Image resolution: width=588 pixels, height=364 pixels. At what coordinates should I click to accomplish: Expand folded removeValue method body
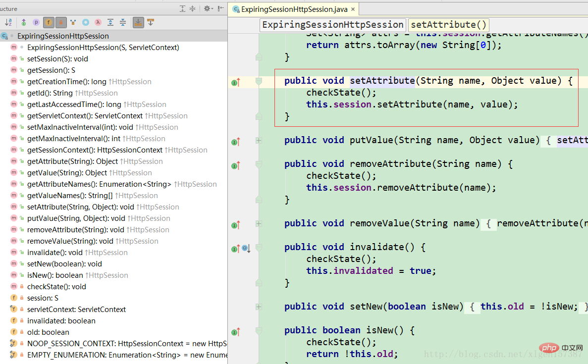[259, 223]
